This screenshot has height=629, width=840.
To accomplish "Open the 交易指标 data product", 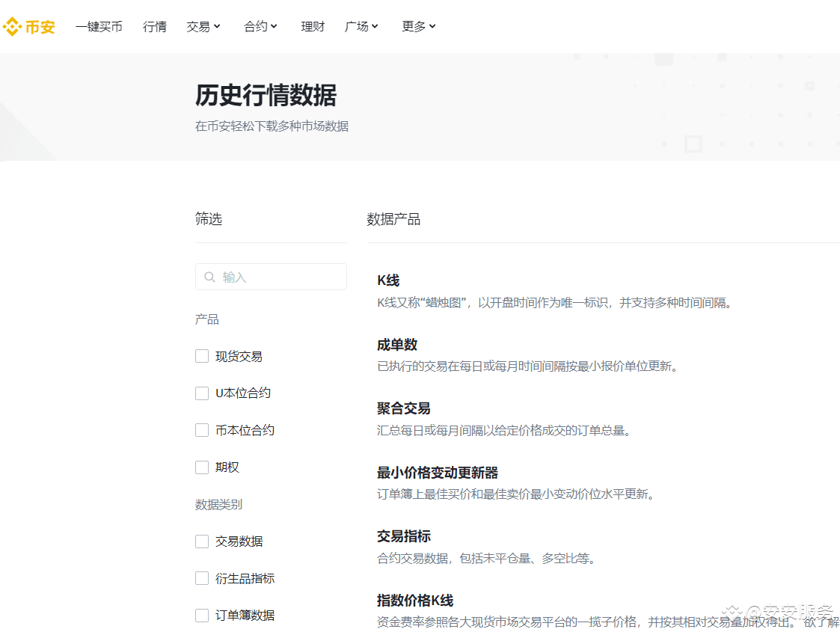I will [x=404, y=536].
